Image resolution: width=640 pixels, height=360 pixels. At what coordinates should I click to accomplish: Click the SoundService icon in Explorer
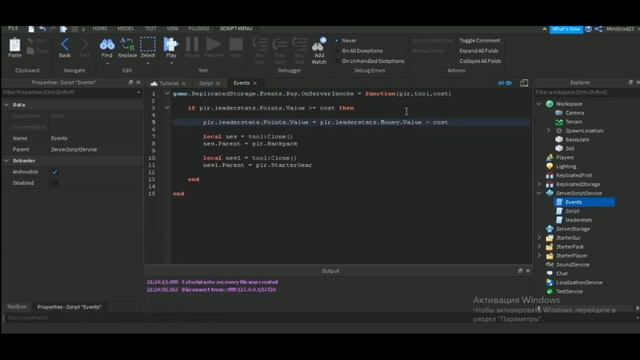point(550,264)
